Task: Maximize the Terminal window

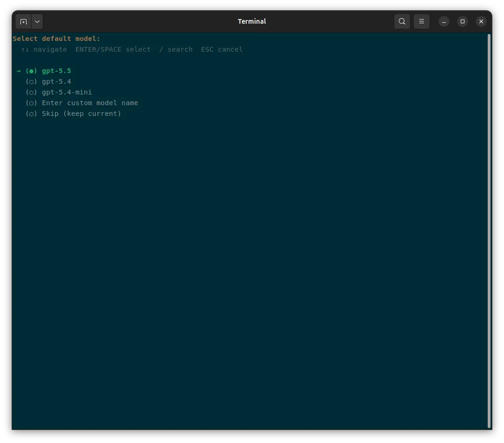Action: [463, 21]
